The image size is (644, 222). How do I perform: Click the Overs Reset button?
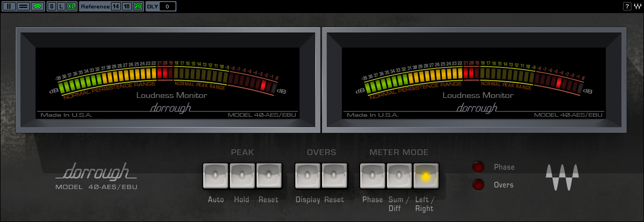point(335,176)
